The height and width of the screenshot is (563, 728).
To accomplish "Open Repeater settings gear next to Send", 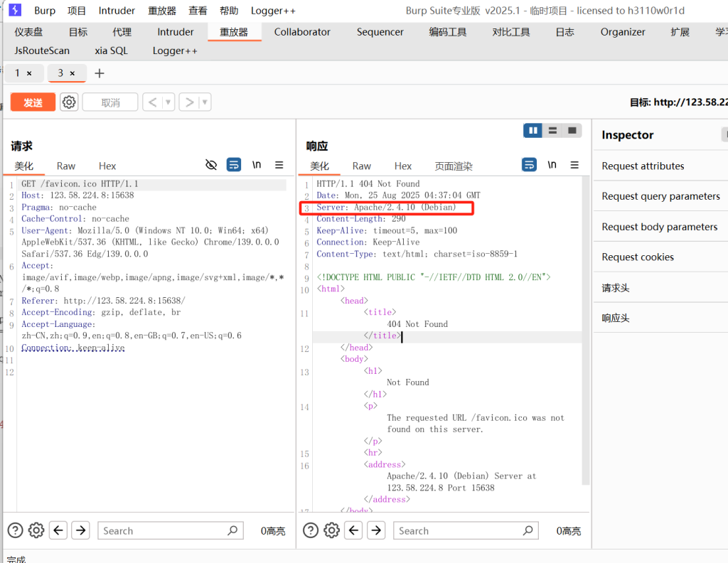I will pos(69,102).
